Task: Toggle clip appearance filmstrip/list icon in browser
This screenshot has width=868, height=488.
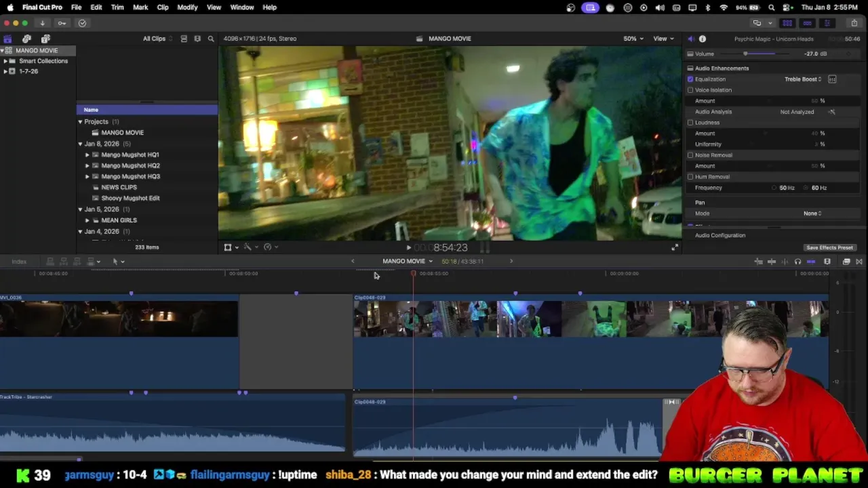Action: 184,39
